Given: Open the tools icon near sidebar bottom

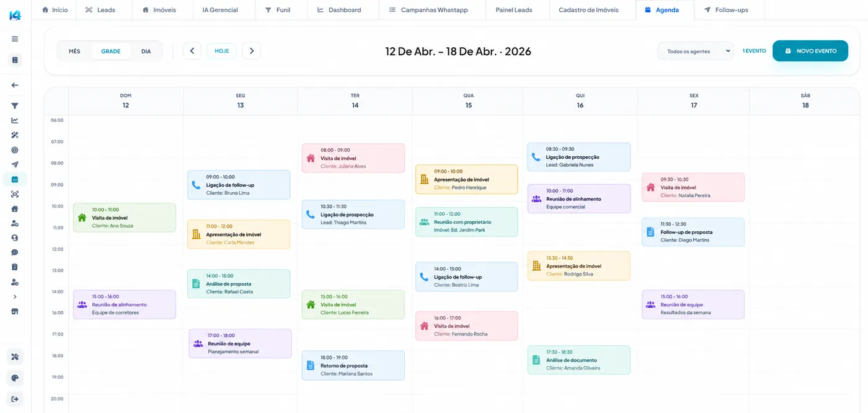Looking at the screenshot, I should 15,357.
